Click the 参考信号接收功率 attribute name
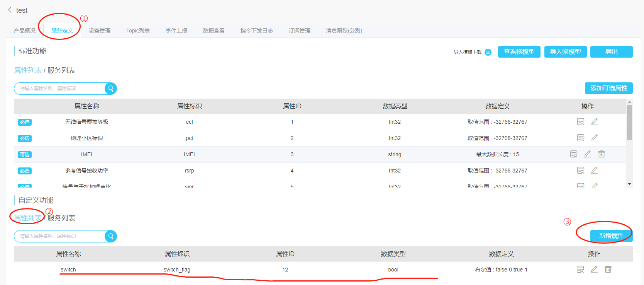The width and height of the screenshot is (644, 285). [86, 171]
